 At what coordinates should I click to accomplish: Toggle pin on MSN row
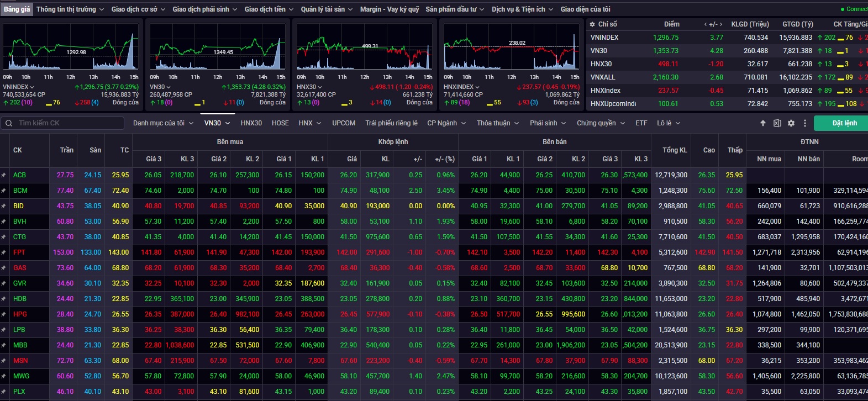click(4, 361)
